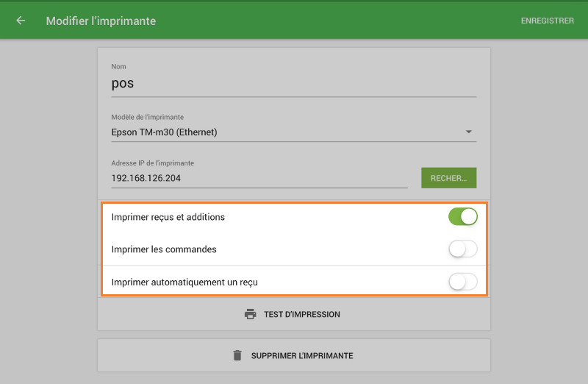
Task: Focus the Nom field containing pos
Action: point(293,84)
